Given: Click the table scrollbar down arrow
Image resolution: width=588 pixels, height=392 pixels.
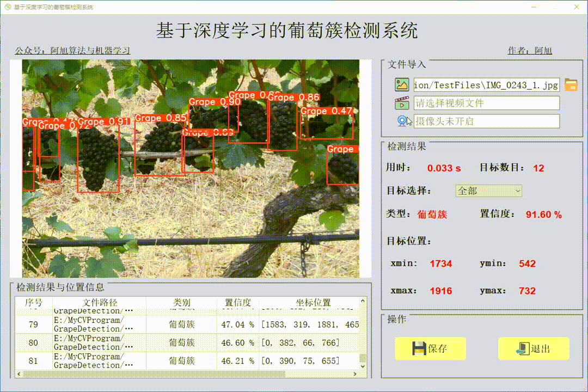Looking at the screenshot, I should tap(363, 366).
